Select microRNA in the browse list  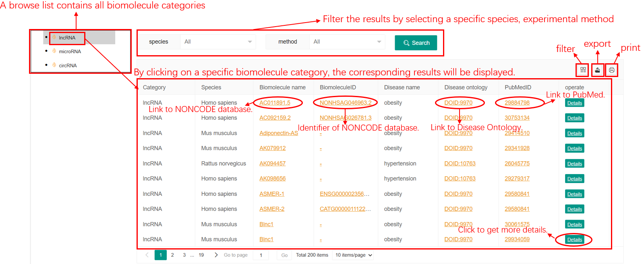[x=70, y=52]
